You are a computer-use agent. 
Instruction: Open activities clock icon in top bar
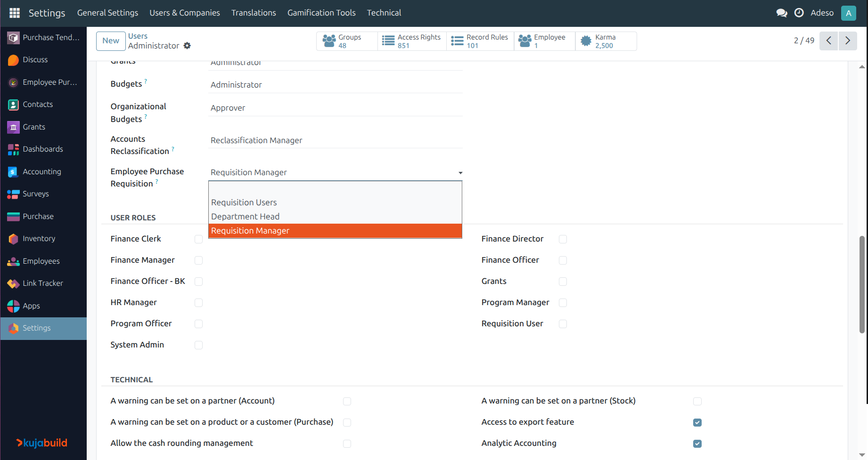799,13
